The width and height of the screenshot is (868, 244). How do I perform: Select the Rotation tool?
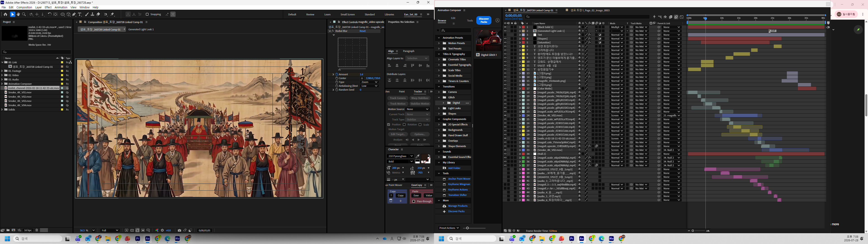point(50,14)
